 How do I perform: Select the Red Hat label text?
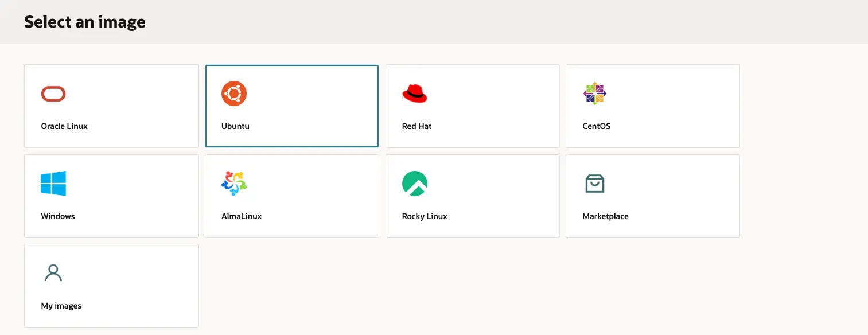click(x=417, y=126)
